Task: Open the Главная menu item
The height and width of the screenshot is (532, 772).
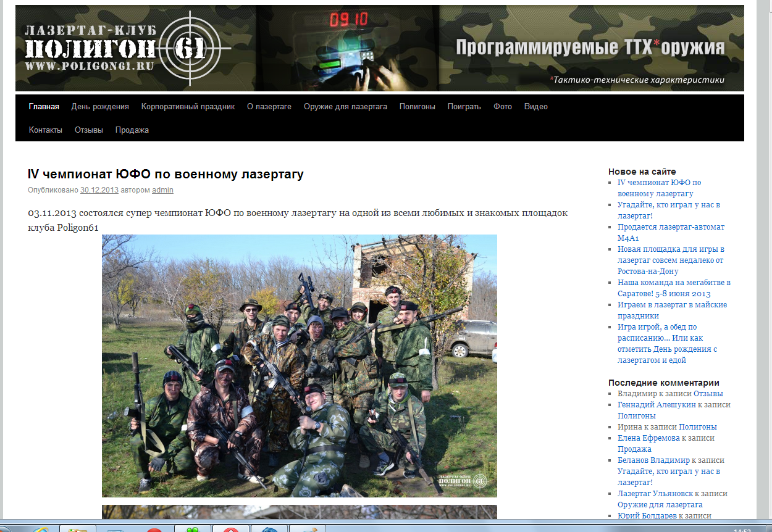Action: tap(44, 107)
